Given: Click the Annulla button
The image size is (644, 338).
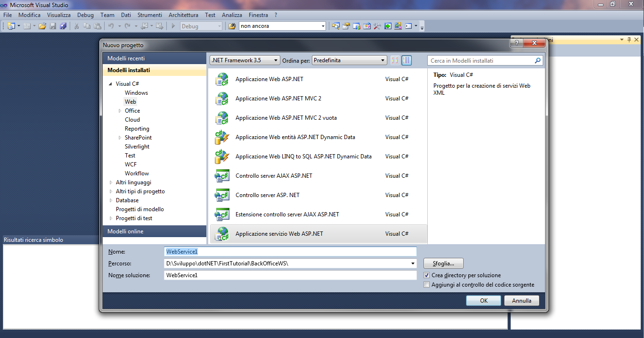Looking at the screenshot, I should pyautogui.click(x=522, y=301).
